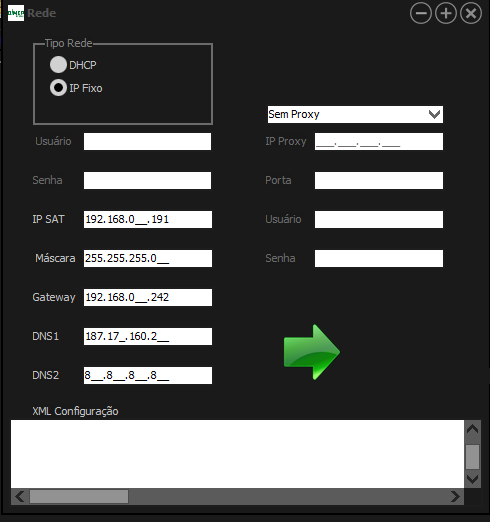490x524 pixels.
Task: Open the Sem Proxy dropdown
Action: tap(355, 114)
